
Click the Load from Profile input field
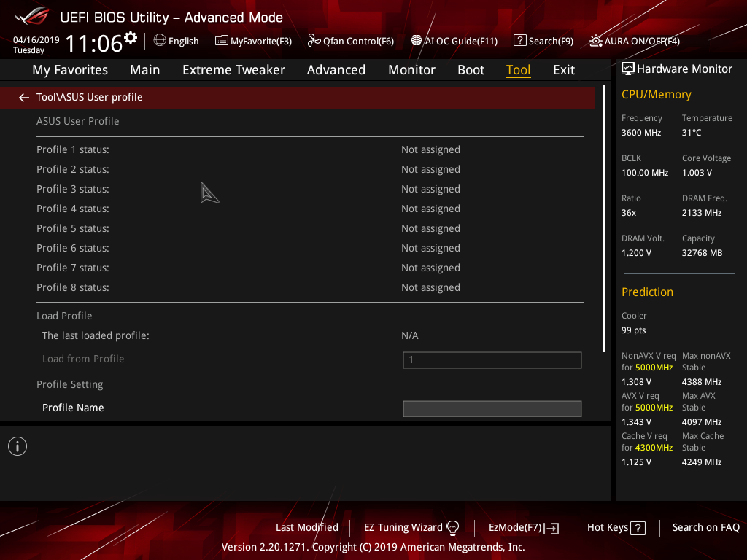point(492,360)
